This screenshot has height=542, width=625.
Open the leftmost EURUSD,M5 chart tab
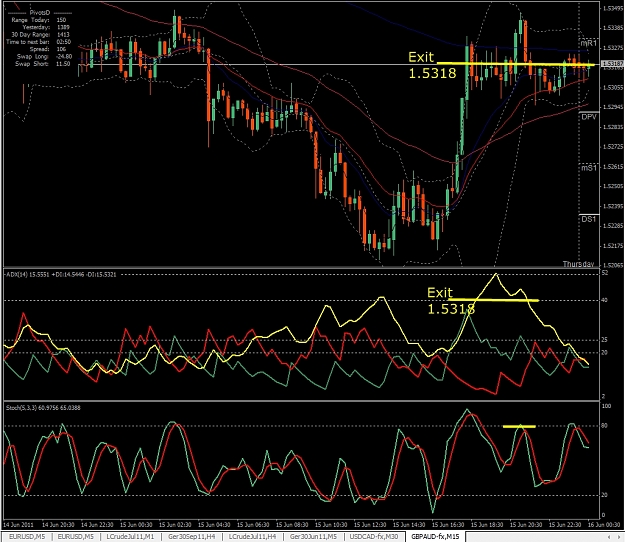point(27,537)
